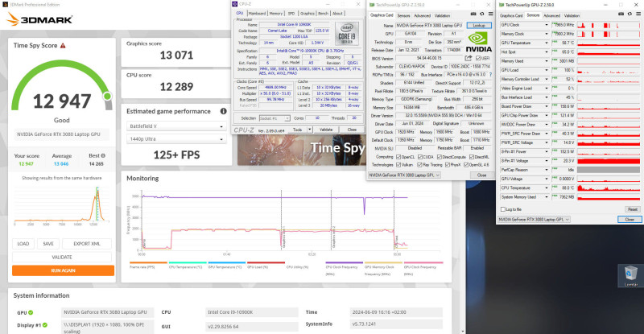Click the BIOS share/export icon in GPU-Z
The image size is (644, 334).
pos(469,58)
